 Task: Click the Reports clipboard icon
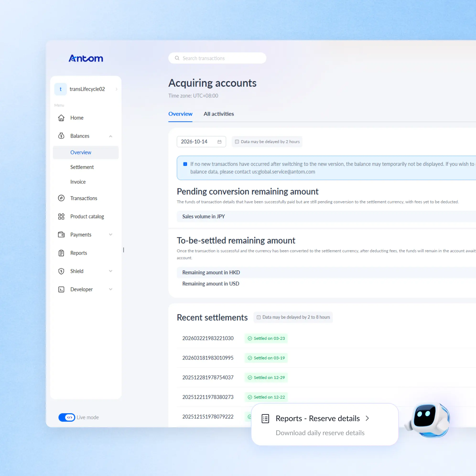coord(61,253)
